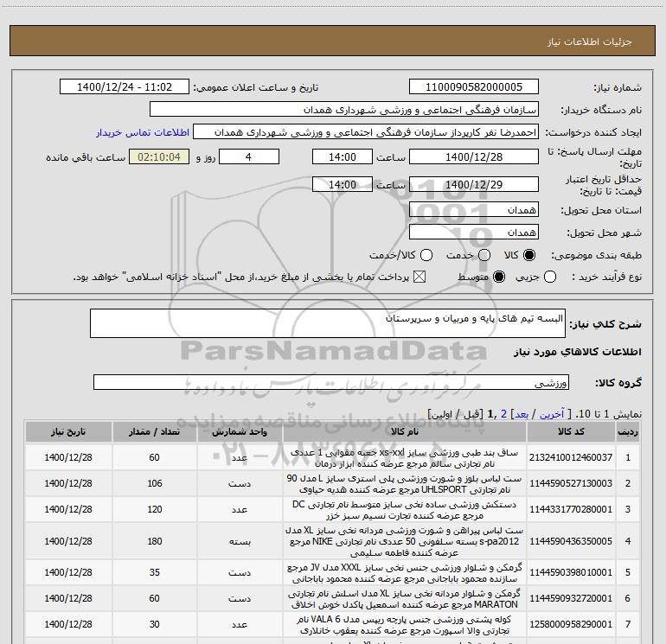Click item code 1144331770280001
The height and width of the screenshot is (644, 666).
pos(571,509)
